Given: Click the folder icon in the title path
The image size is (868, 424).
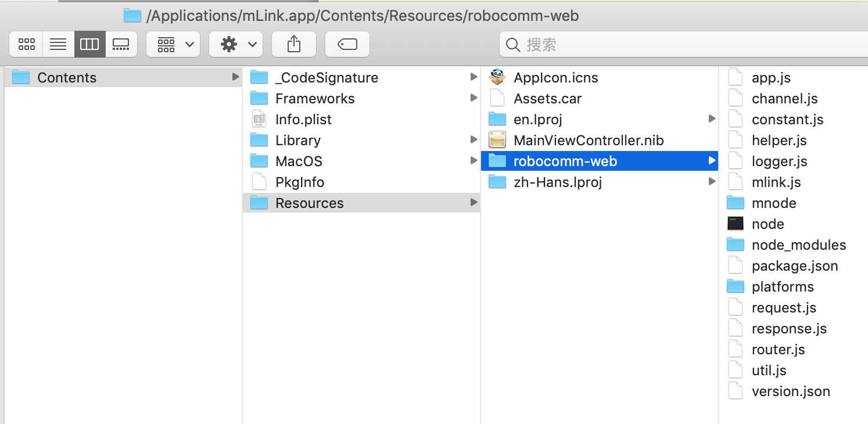Looking at the screenshot, I should click(132, 15).
